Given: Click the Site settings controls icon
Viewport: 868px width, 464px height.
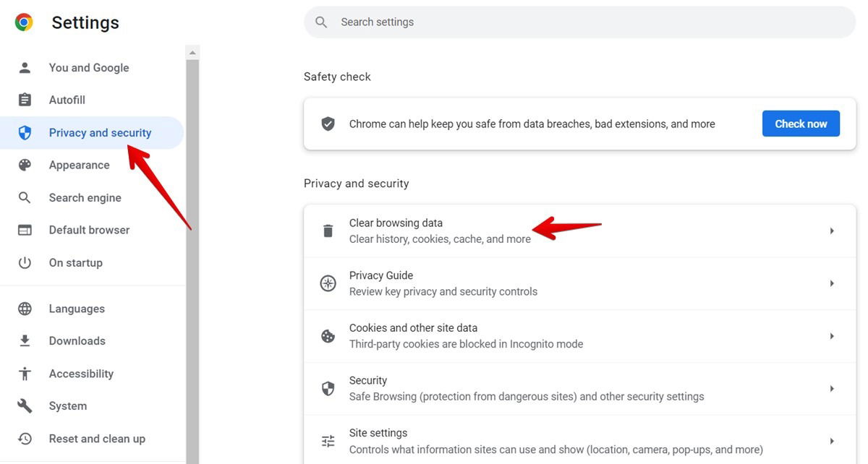Looking at the screenshot, I should (328, 440).
